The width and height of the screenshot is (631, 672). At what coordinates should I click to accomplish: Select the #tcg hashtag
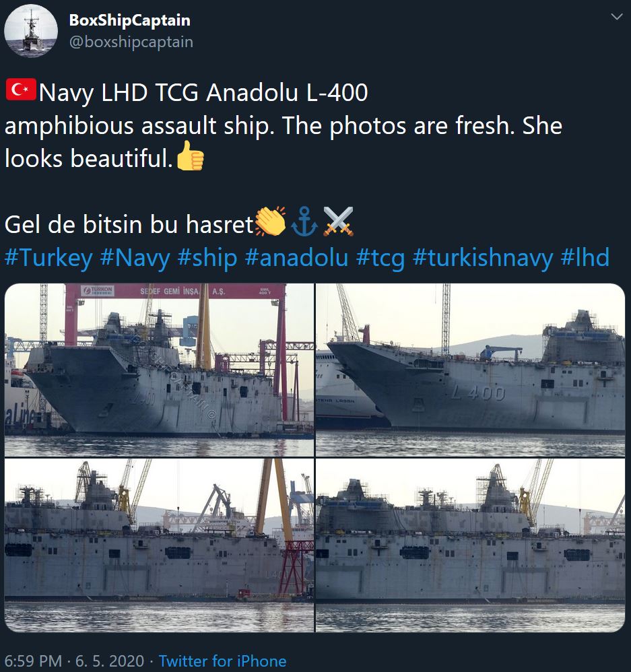[380, 258]
